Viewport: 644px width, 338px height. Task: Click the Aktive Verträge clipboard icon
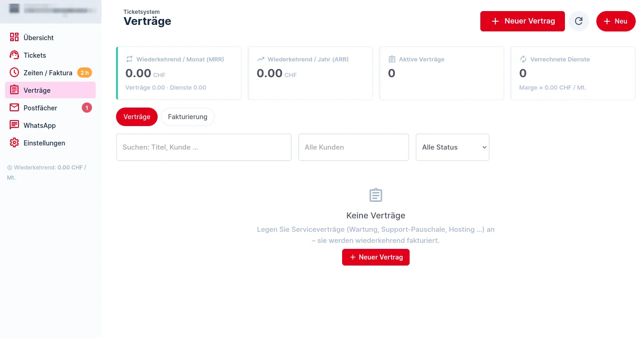[392, 59]
